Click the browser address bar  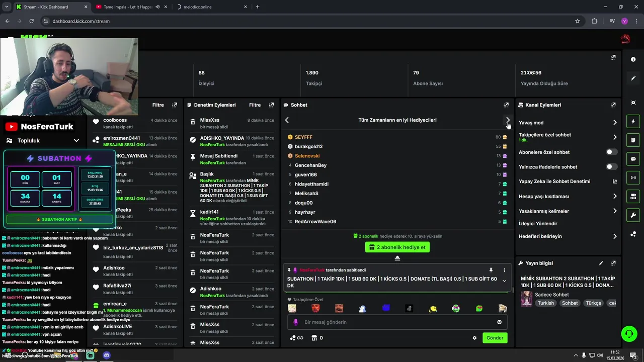click(x=307, y=21)
